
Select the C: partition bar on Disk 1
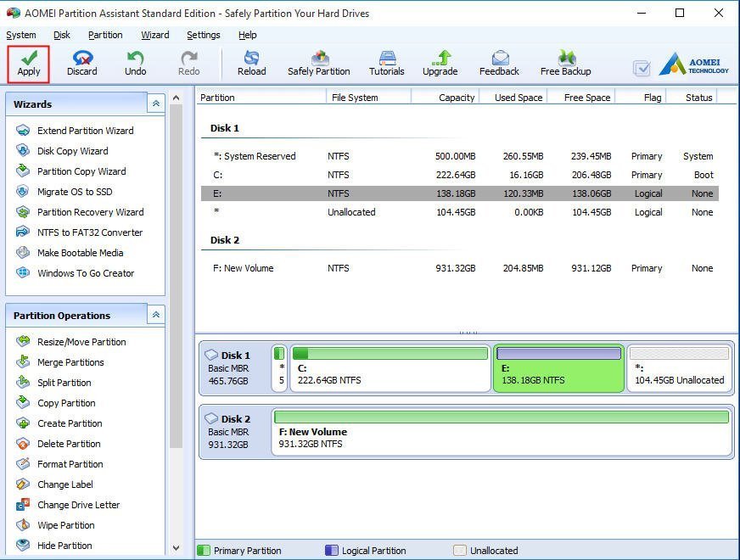tap(390, 369)
